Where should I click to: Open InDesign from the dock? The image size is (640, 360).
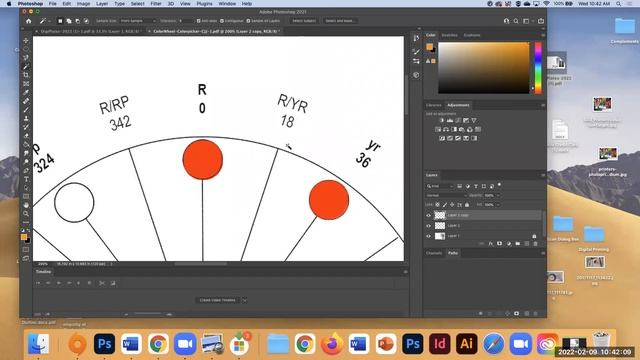point(440,344)
